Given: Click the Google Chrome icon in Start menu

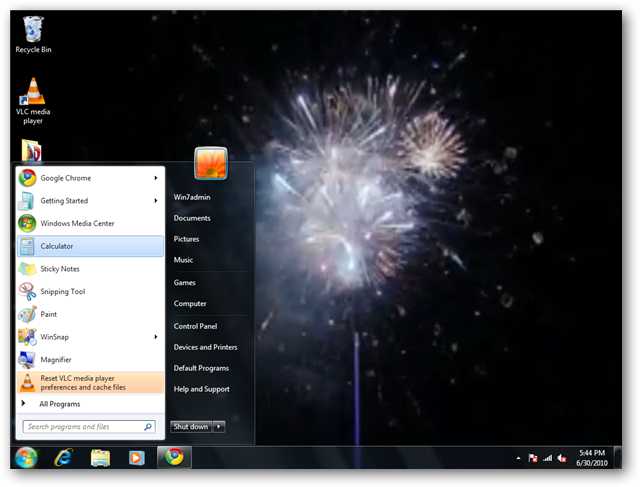Looking at the screenshot, I should coord(27,178).
